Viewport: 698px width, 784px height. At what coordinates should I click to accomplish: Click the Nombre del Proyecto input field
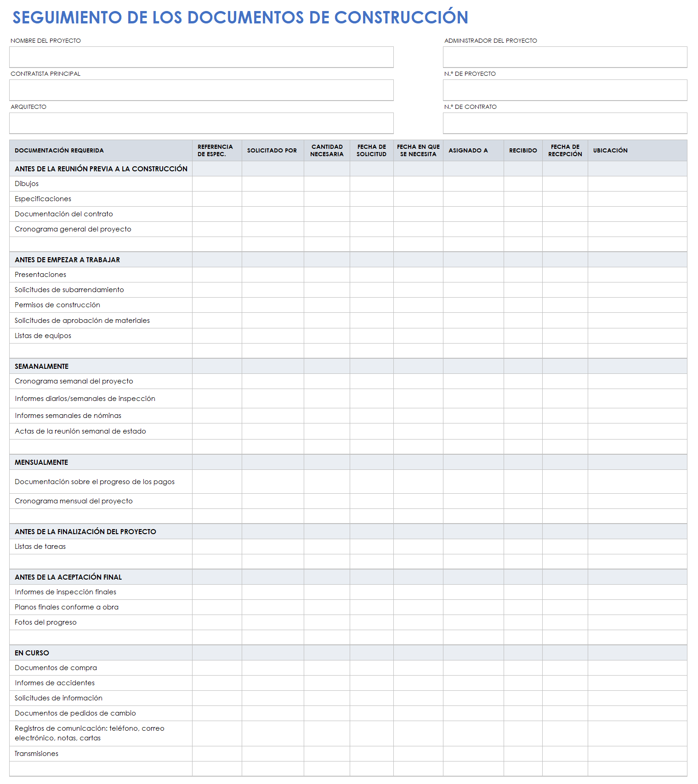click(x=201, y=57)
